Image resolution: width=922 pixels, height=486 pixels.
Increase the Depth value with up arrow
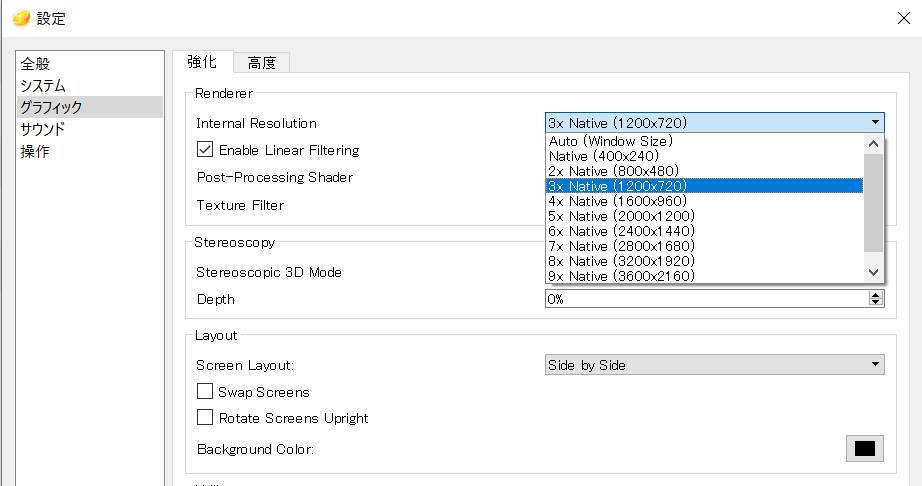[876, 294]
